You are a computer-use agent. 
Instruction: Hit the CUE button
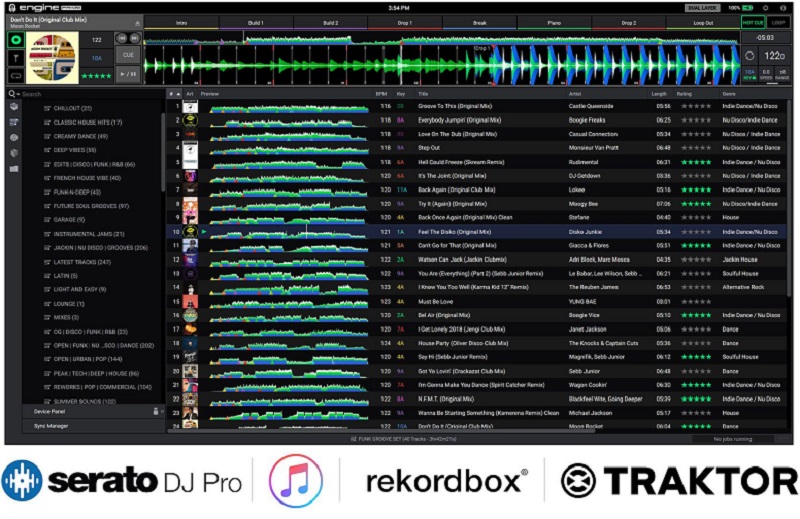pos(128,55)
